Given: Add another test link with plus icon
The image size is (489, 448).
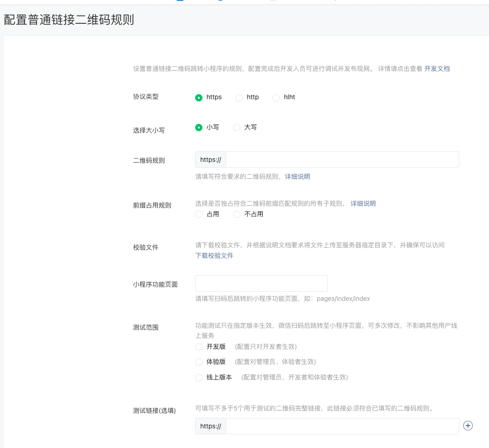Looking at the screenshot, I should [x=468, y=426].
